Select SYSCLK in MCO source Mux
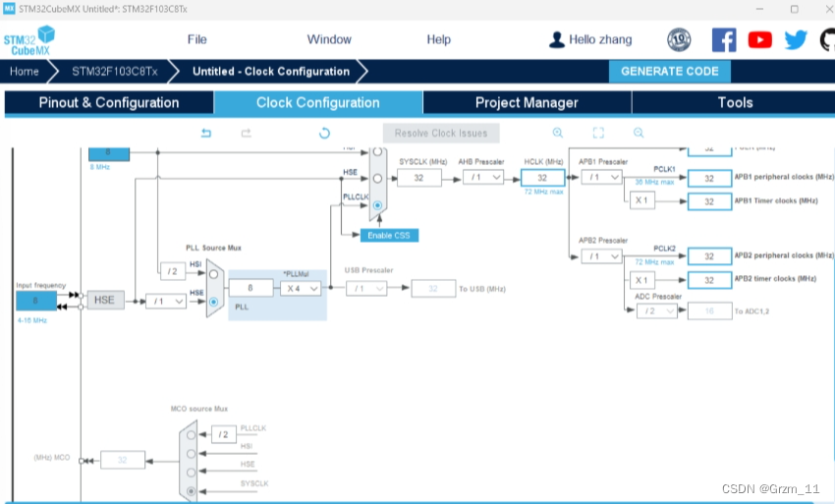Screen dimensions: 835x504 click(192, 491)
